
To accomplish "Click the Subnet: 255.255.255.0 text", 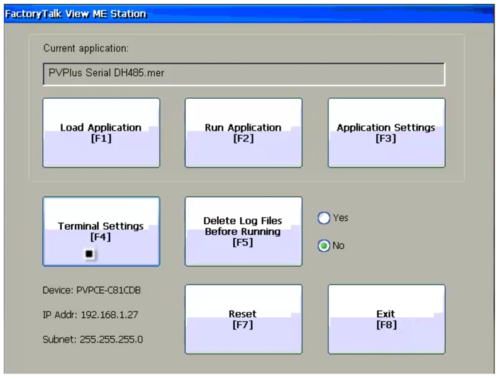I will point(93,339).
